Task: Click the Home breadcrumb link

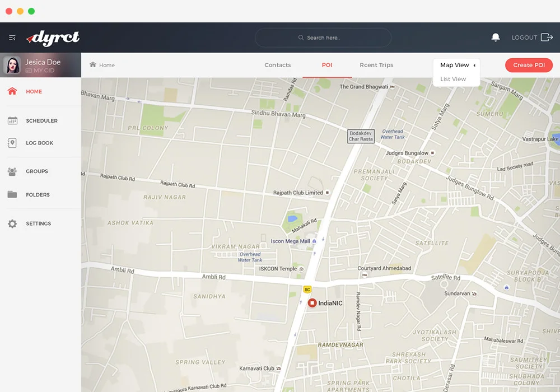Action: (106, 65)
